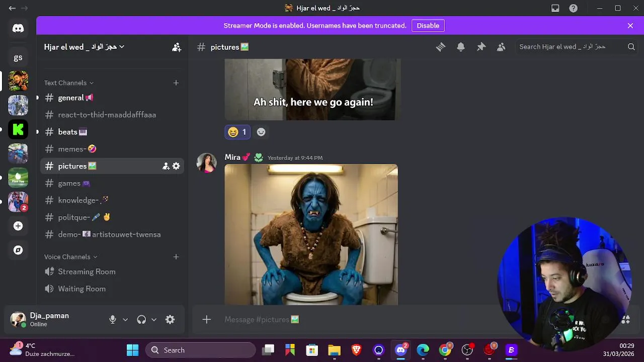Open the games channel

[112, 183]
